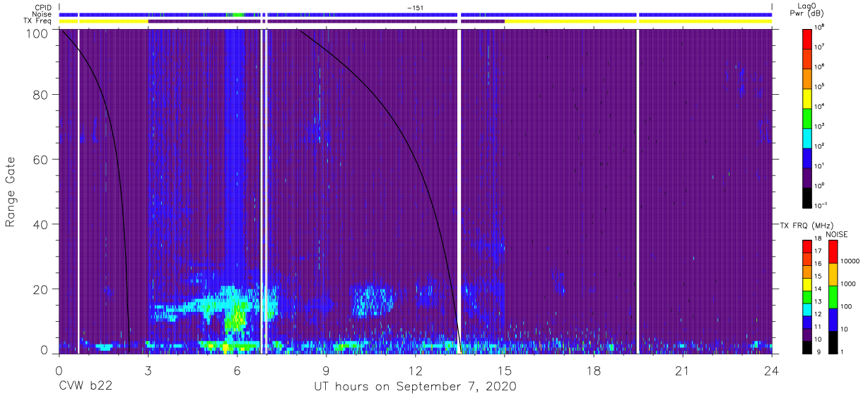The width and height of the screenshot is (868, 401).
Task: Click the 1000 tick on NOISE legend
Action: tap(849, 284)
